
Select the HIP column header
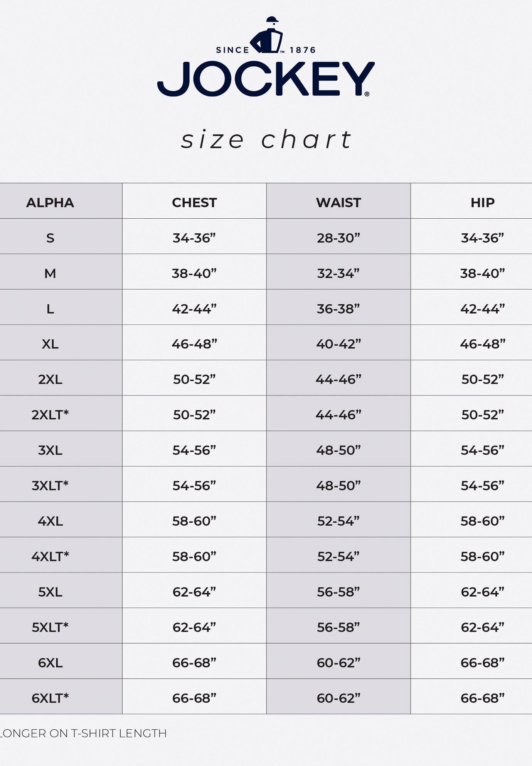tap(482, 202)
